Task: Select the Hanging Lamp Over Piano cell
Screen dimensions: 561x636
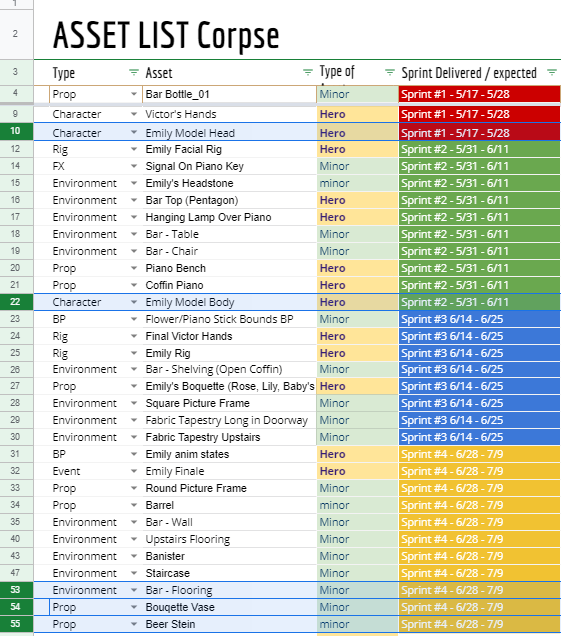Action: [229, 217]
